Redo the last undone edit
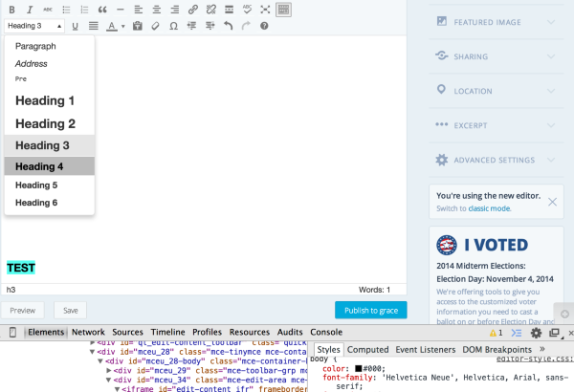This screenshot has height=392, width=574. 246,26
